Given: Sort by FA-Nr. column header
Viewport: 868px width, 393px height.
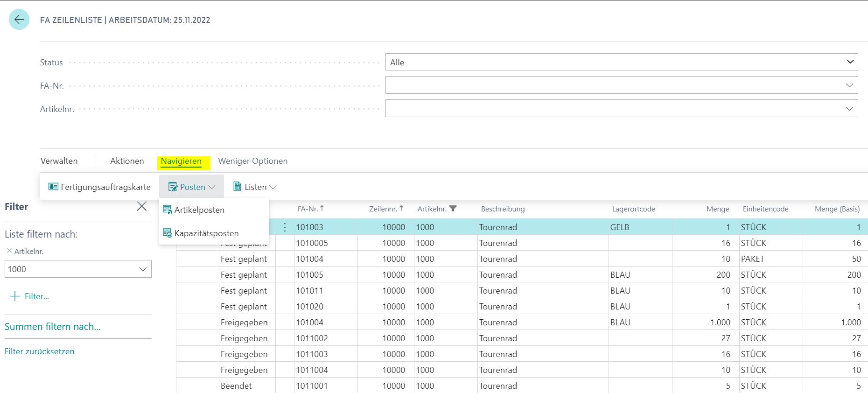Looking at the screenshot, I should click(310, 209).
